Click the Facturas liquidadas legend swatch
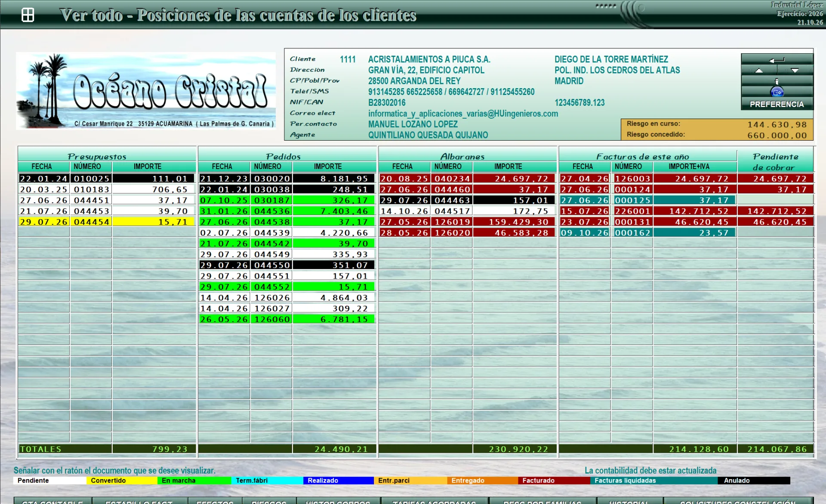The width and height of the screenshot is (826, 504). [654, 480]
